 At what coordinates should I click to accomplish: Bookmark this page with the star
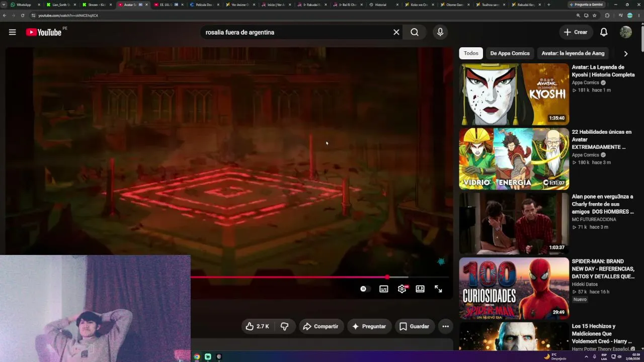[595, 16]
